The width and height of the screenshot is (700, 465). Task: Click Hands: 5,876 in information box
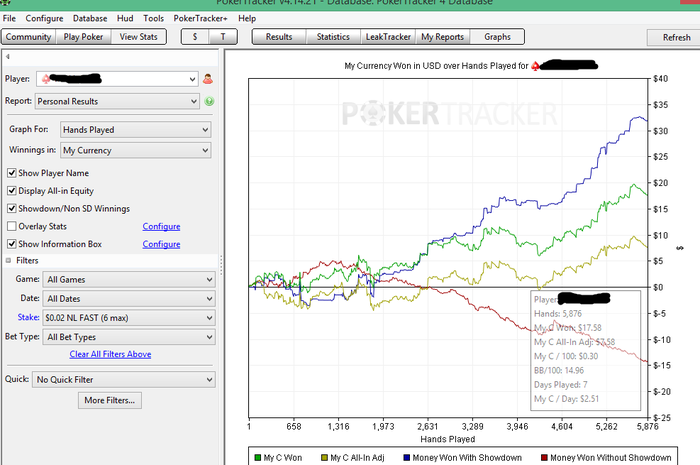click(558, 314)
